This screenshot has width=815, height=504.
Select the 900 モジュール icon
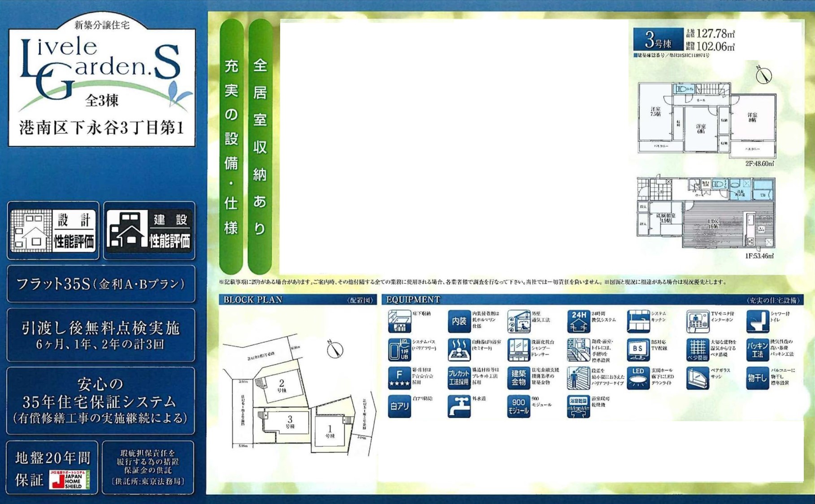click(x=518, y=406)
